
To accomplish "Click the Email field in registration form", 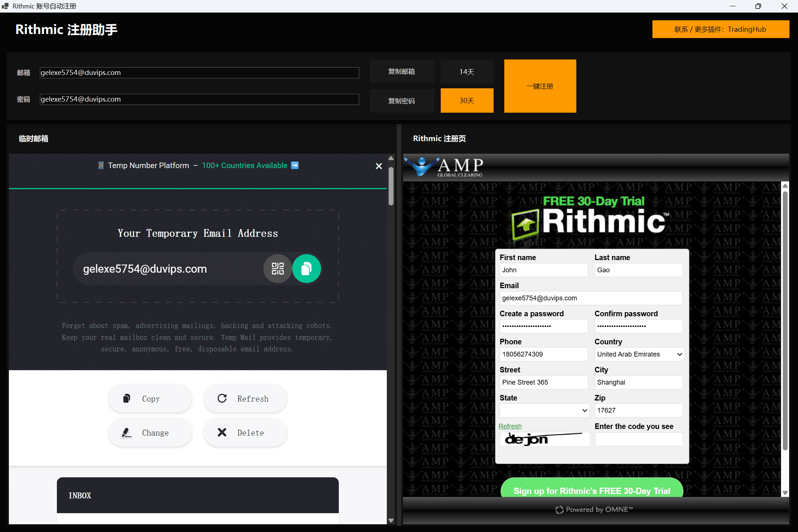I will pyautogui.click(x=591, y=298).
